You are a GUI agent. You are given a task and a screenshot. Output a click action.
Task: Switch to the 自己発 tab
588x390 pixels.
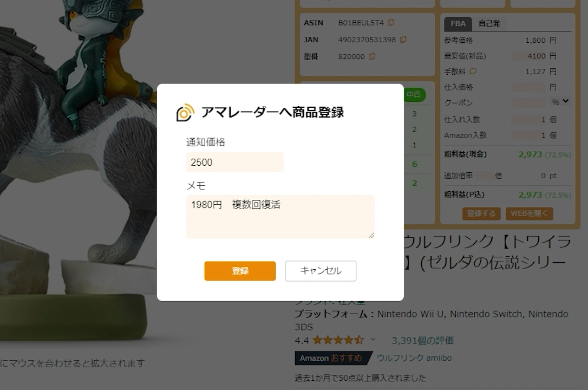click(489, 24)
